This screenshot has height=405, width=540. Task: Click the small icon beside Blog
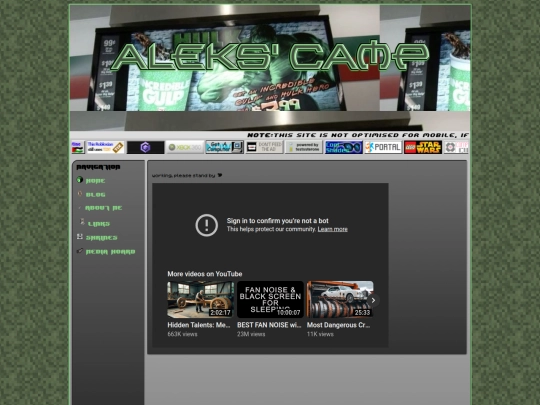(80, 194)
